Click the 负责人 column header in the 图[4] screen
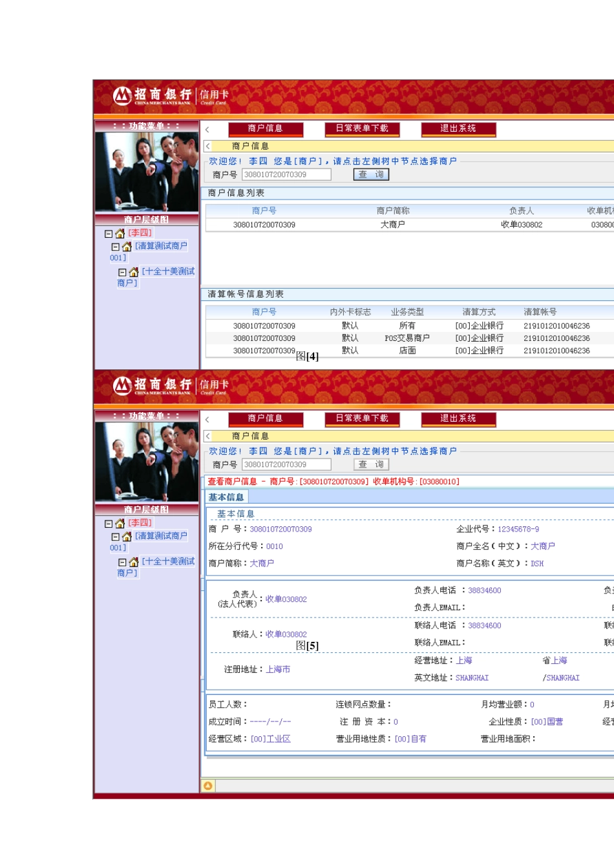Viewport: 614px width, 868px height. pyautogui.click(x=522, y=211)
